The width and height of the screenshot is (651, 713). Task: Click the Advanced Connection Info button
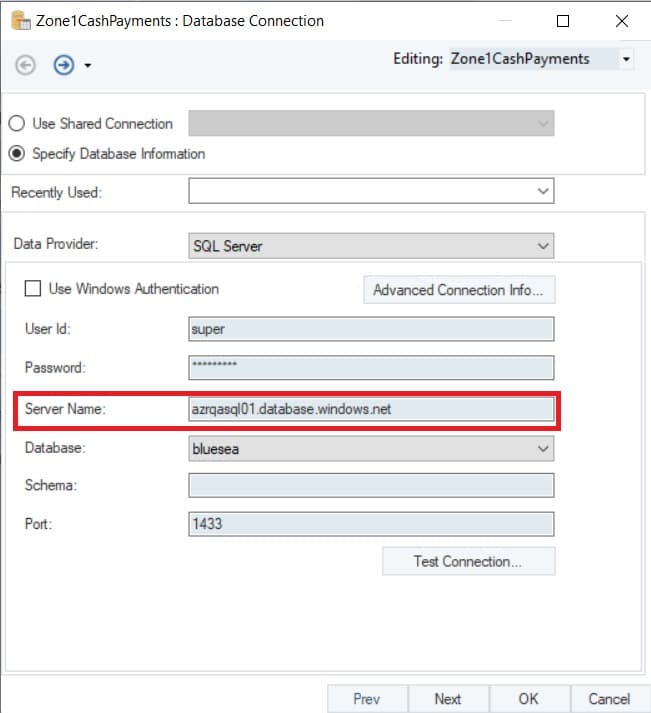tap(458, 290)
